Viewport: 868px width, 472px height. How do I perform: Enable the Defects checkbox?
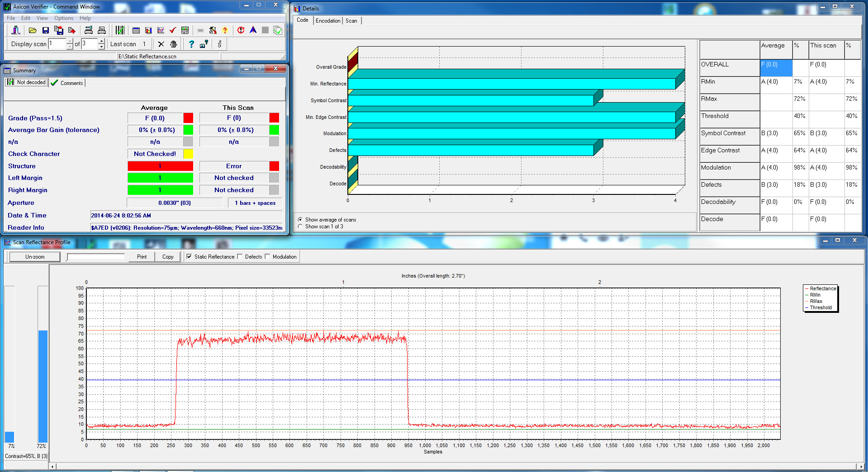click(240, 256)
